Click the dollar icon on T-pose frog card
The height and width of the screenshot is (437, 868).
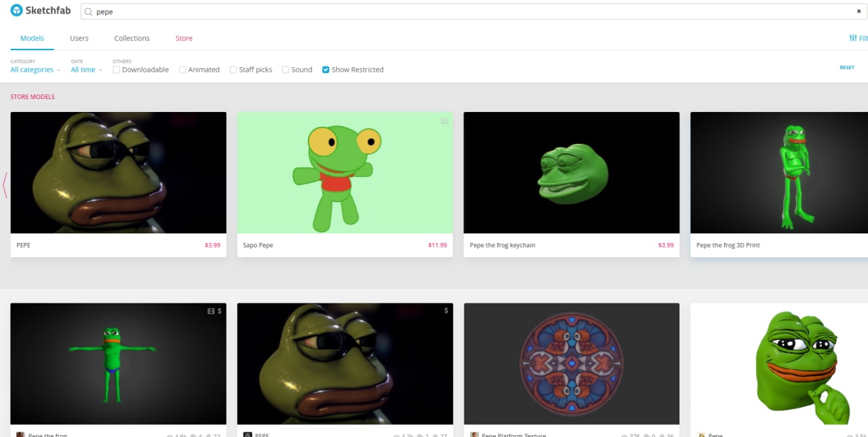(220, 311)
